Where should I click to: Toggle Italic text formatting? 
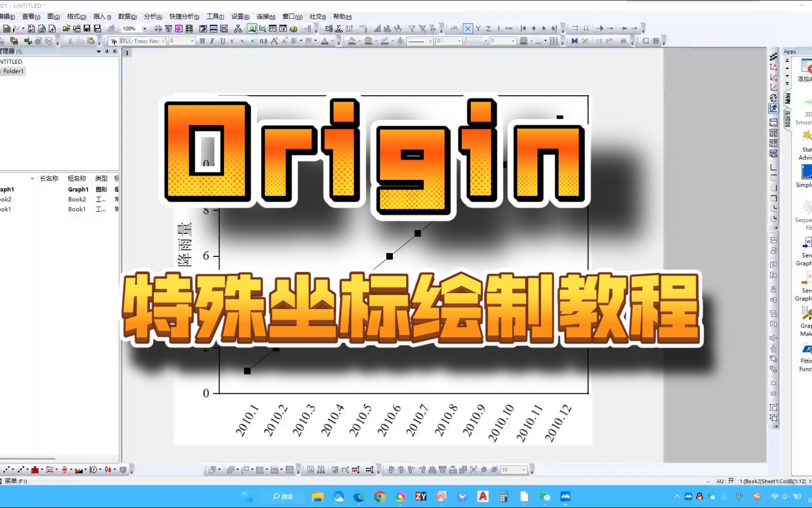[212, 41]
